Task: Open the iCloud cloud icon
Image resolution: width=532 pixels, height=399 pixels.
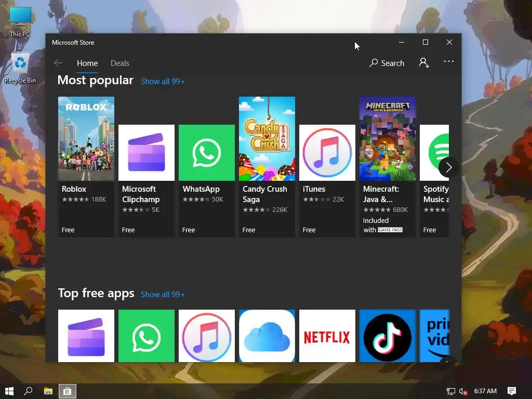Action: coord(267,336)
